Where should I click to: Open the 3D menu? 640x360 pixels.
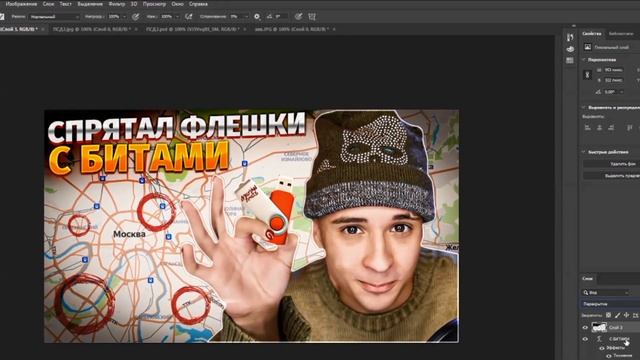[x=134, y=4]
